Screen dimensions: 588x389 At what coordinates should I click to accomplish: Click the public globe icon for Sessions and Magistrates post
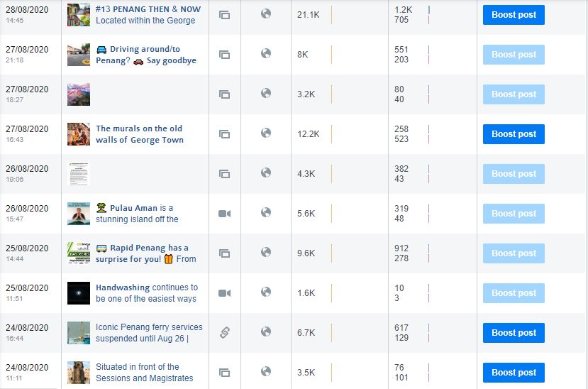266,372
